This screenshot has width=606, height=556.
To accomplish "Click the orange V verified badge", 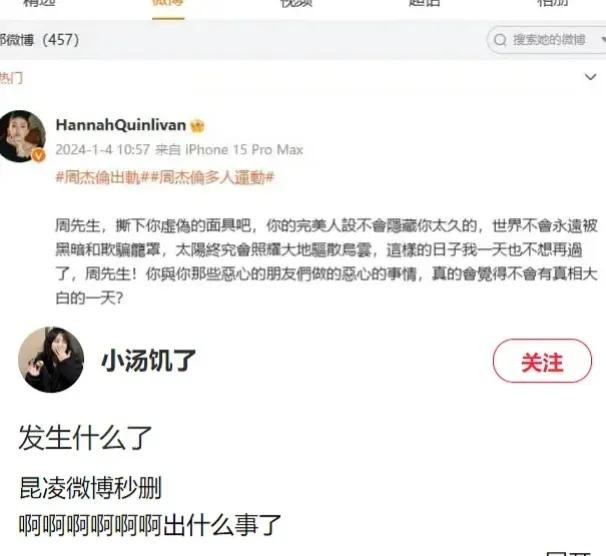I will [38, 155].
